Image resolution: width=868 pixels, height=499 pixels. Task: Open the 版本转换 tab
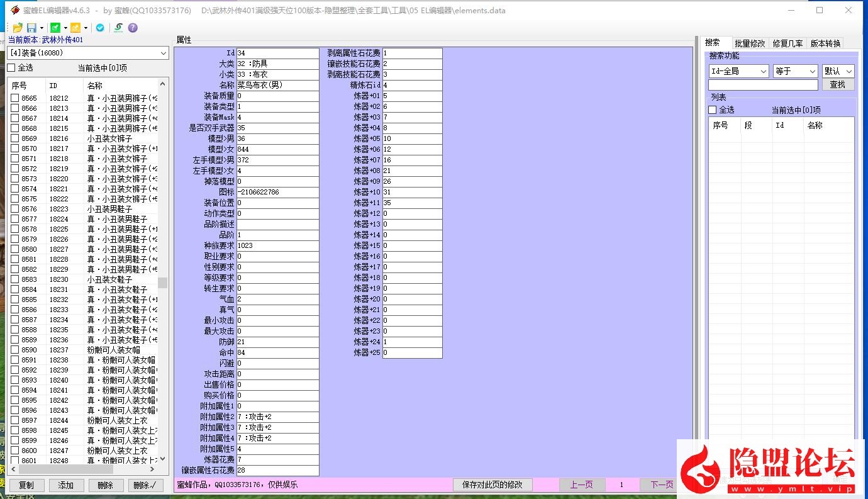[x=825, y=43]
